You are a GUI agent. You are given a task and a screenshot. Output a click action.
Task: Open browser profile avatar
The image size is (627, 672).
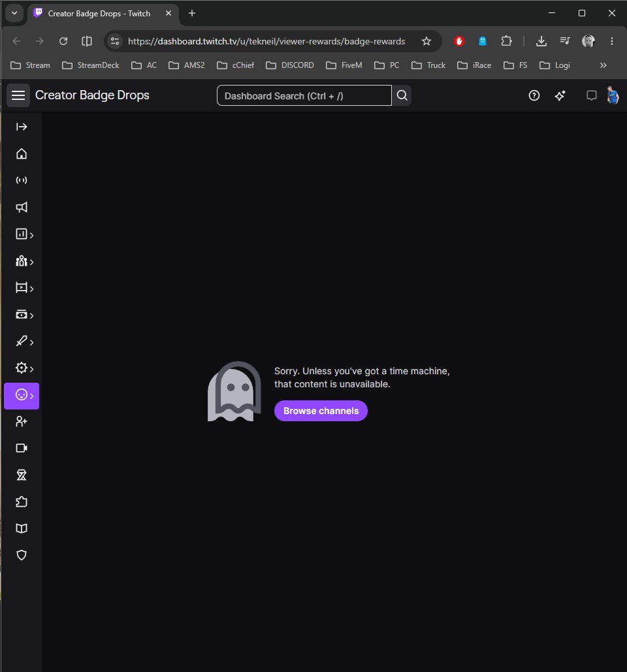coord(588,41)
